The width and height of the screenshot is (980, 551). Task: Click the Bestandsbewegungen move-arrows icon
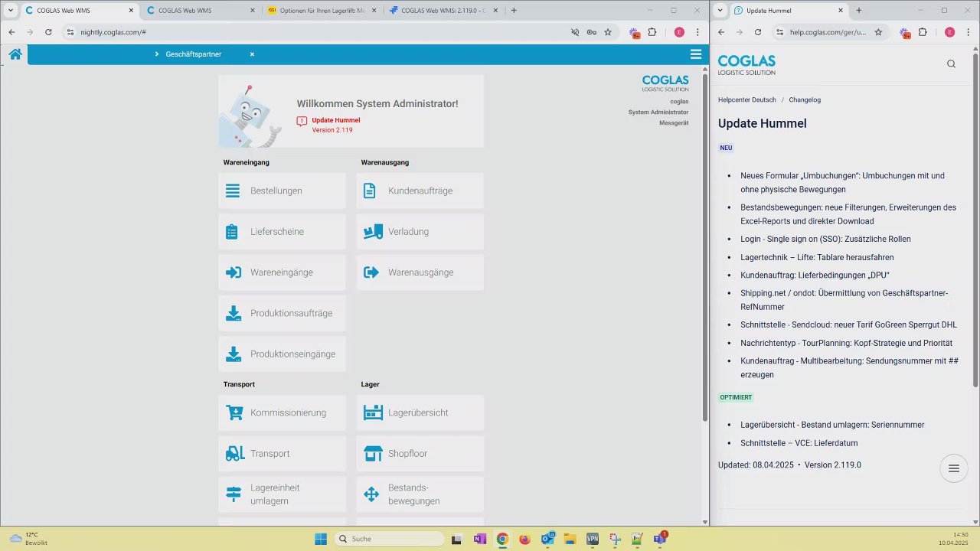point(371,494)
